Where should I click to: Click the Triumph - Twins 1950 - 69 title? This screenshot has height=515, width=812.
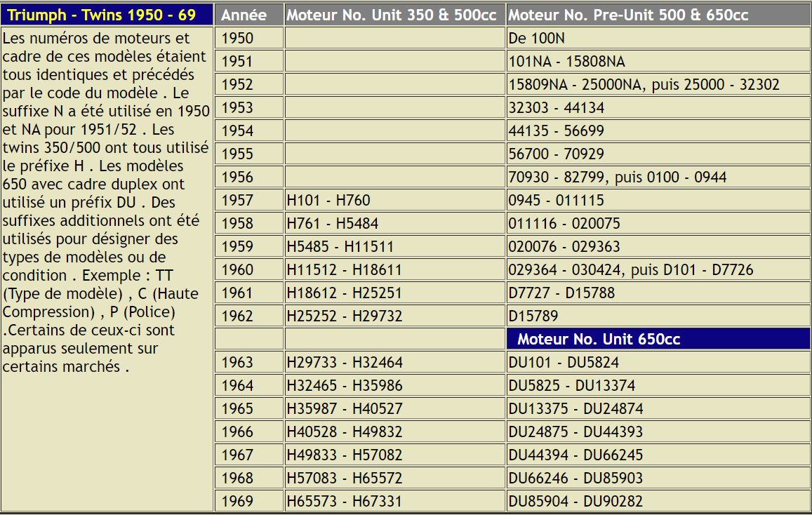tap(102, 15)
